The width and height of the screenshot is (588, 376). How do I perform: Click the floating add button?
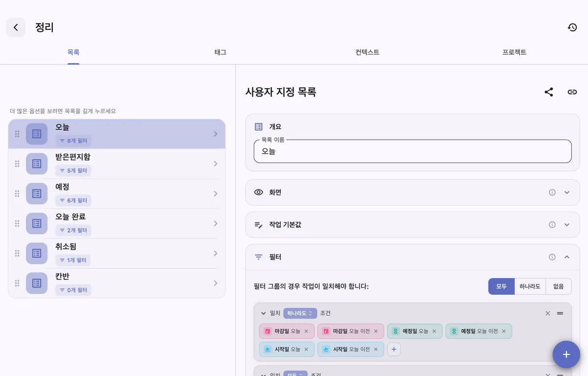[x=566, y=354]
